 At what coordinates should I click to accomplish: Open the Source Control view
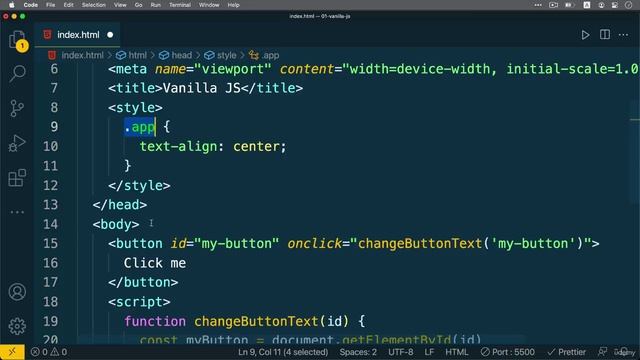coord(17,108)
